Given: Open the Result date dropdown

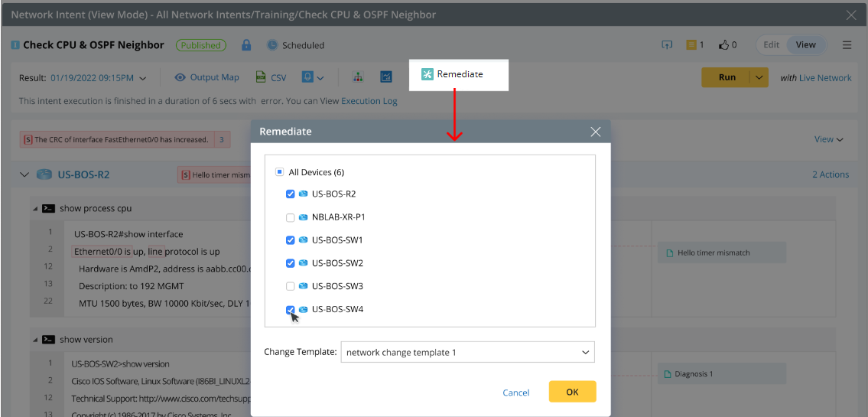Looking at the screenshot, I should (143, 77).
